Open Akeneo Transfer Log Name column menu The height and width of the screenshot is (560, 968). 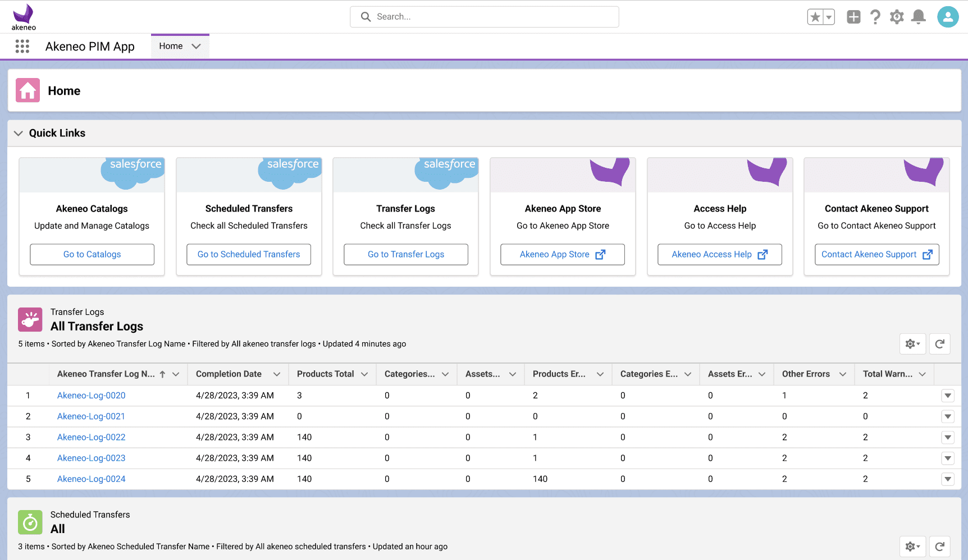point(176,374)
